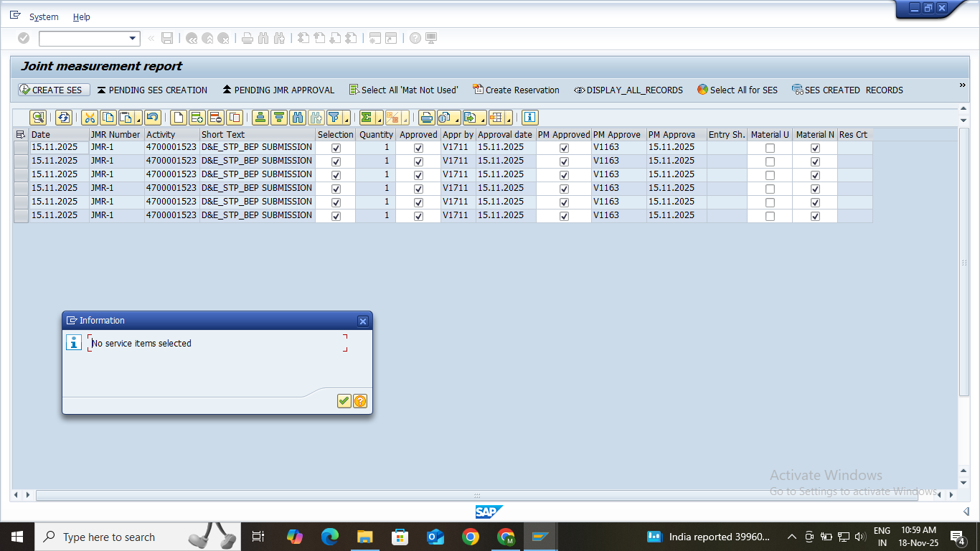Image resolution: width=980 pixels, height=551 pixels.
Task: Open the Help menu
Action: (82, 17)
